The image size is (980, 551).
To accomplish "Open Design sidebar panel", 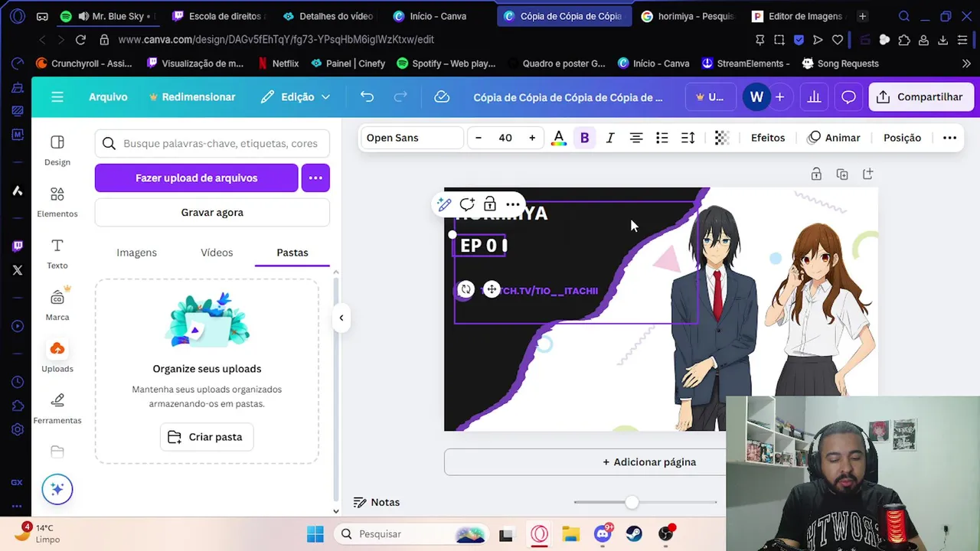I will pos(57,151).
